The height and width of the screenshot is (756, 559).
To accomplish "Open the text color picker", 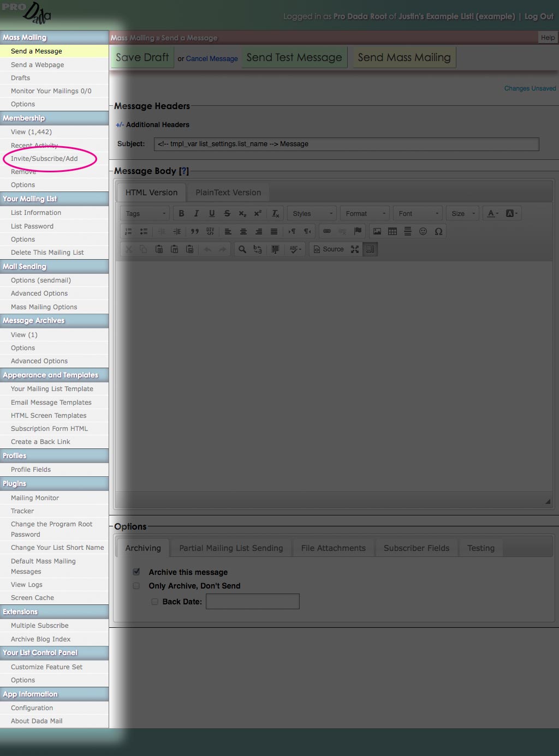I will [x=492, y=214].
